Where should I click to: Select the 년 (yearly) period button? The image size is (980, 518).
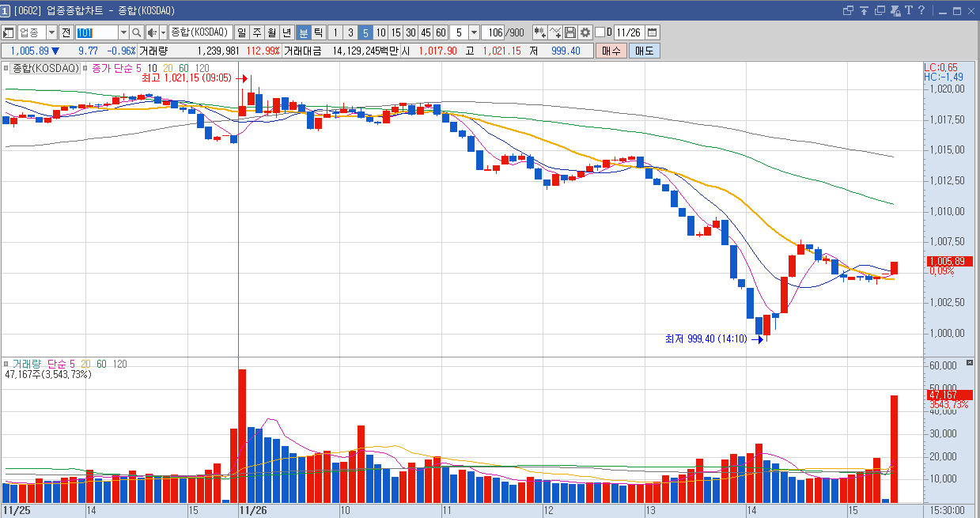[287, 32]
